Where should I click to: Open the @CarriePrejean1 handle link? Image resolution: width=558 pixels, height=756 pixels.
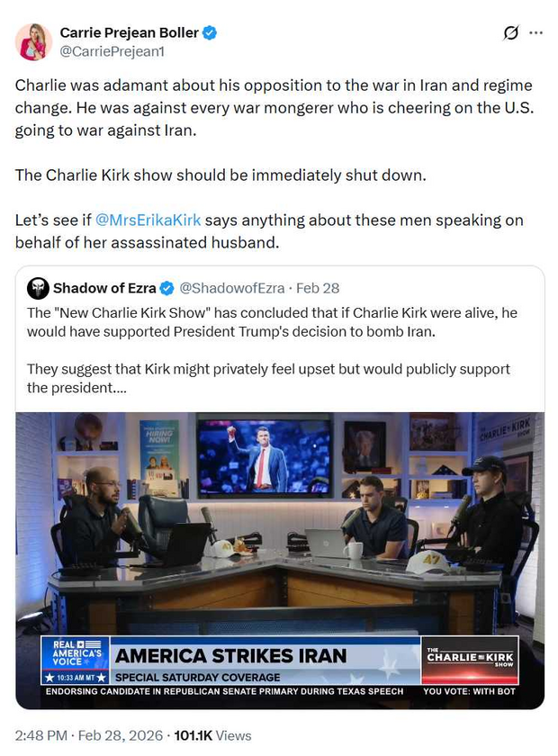click(112, 51)
